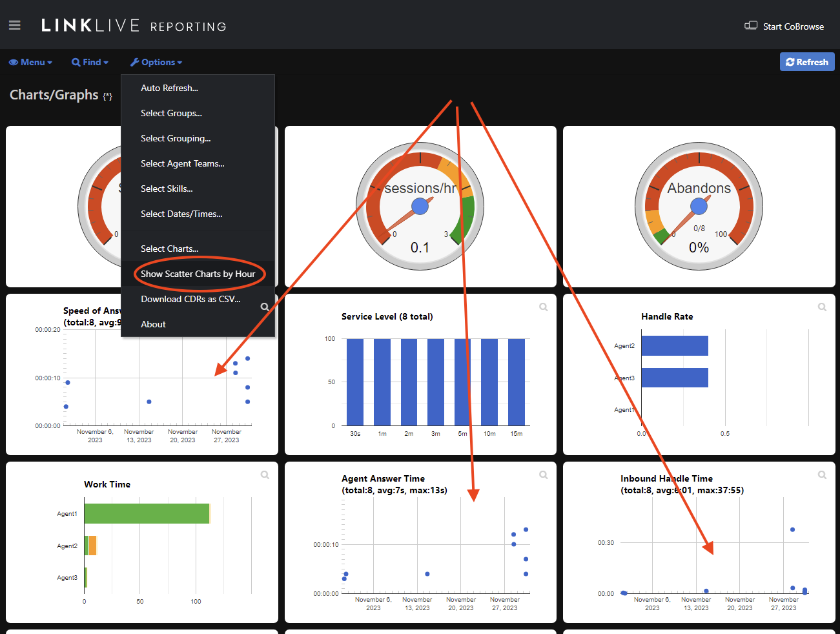Enlarge the Work Time chart via magnifier
This screenshot has height=634, width=840.
click(x=265, y=475)
